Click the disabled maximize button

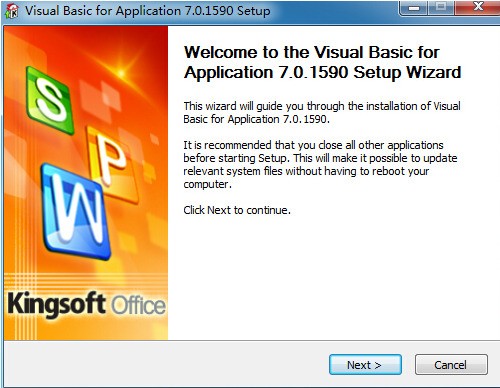(x=441, y=7)
